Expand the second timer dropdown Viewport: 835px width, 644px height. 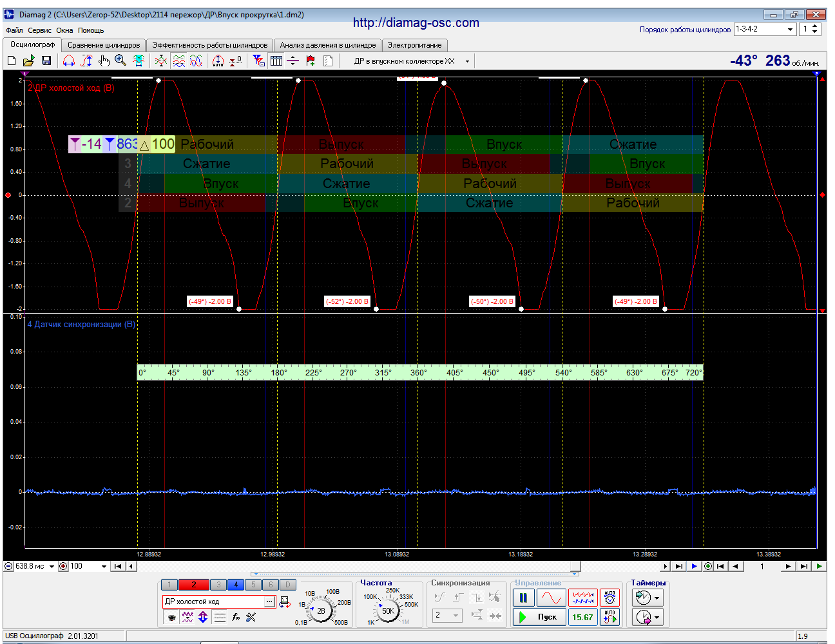coord(657,618)
